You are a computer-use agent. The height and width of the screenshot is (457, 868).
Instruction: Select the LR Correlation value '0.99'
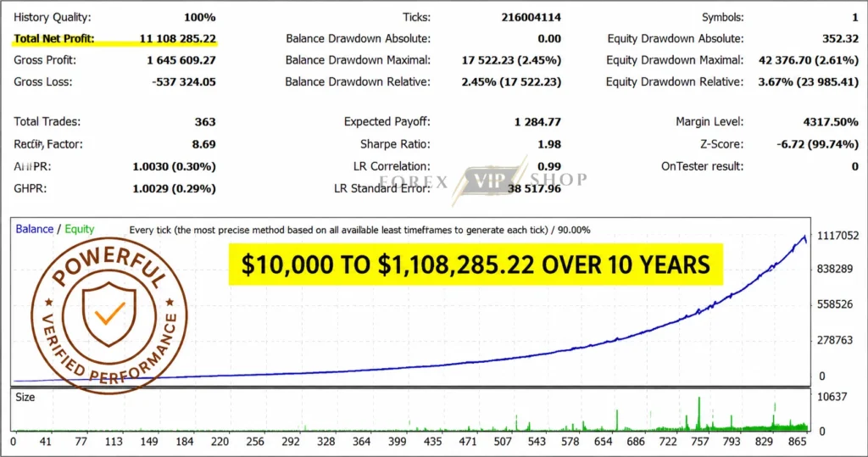(x=549, y=166)
